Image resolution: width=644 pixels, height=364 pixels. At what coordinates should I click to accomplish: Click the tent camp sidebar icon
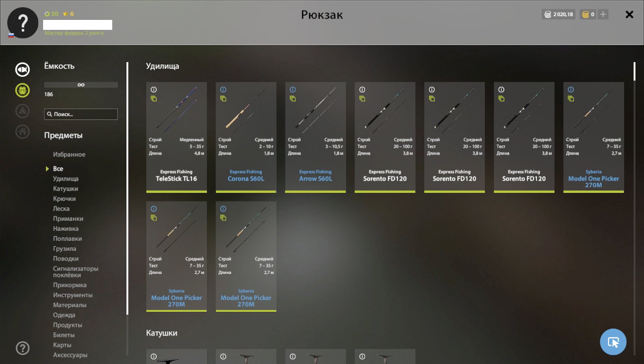[x=22, y=111]
